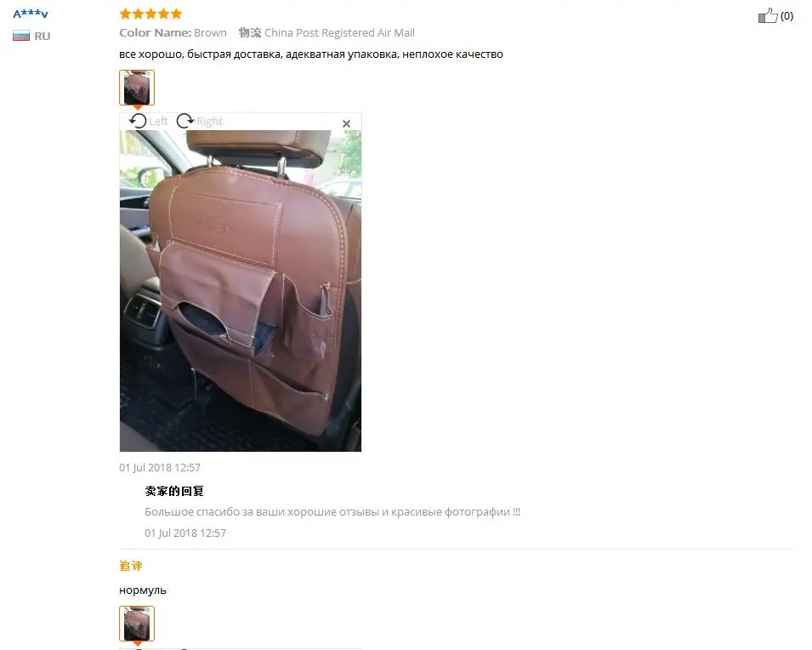
Task: Click the 卖家的回复 seller reply heading
Action: pyautogui.click(x=174, y=491)
